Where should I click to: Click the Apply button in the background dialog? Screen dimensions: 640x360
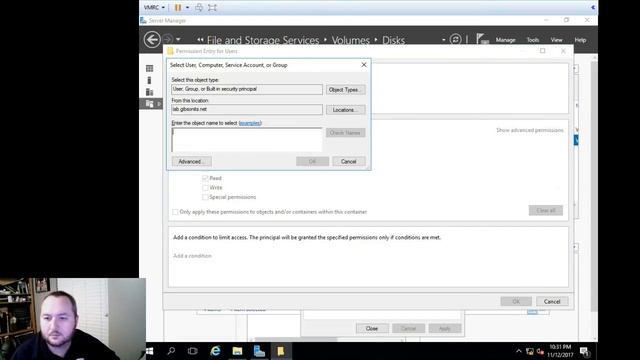444,328
